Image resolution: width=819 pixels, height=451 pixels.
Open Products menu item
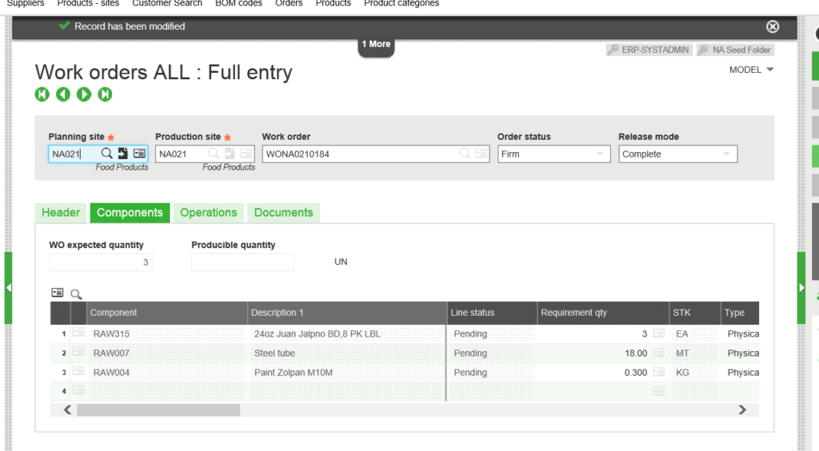pos(333,4)
